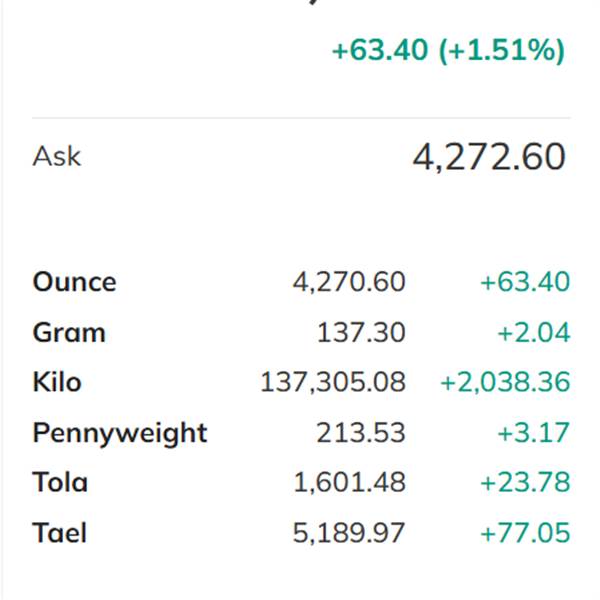Select the Ounce price 4,270.60
Screen dimensions: 600x600
point(349,282)
